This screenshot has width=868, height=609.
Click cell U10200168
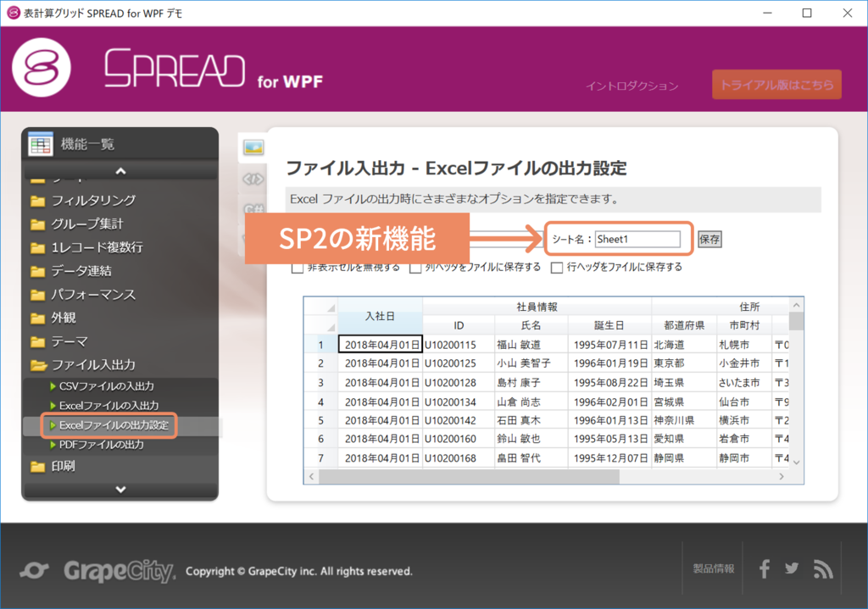coord(459,458)
